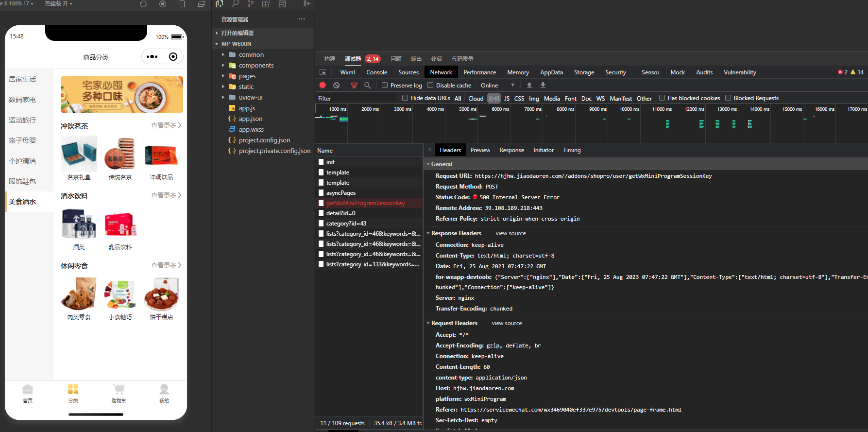Tick checkbox beside detail?id=0 request

[321, 213]
